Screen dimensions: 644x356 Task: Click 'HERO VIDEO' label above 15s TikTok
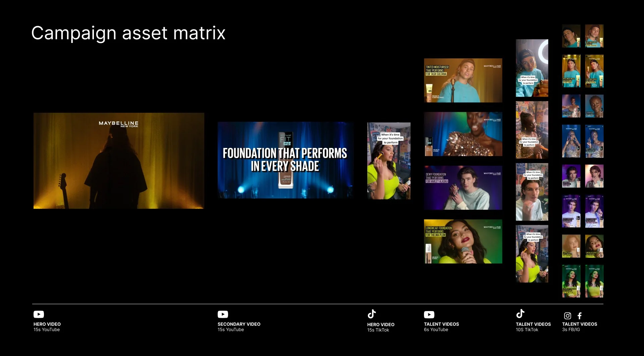(381, 324)
